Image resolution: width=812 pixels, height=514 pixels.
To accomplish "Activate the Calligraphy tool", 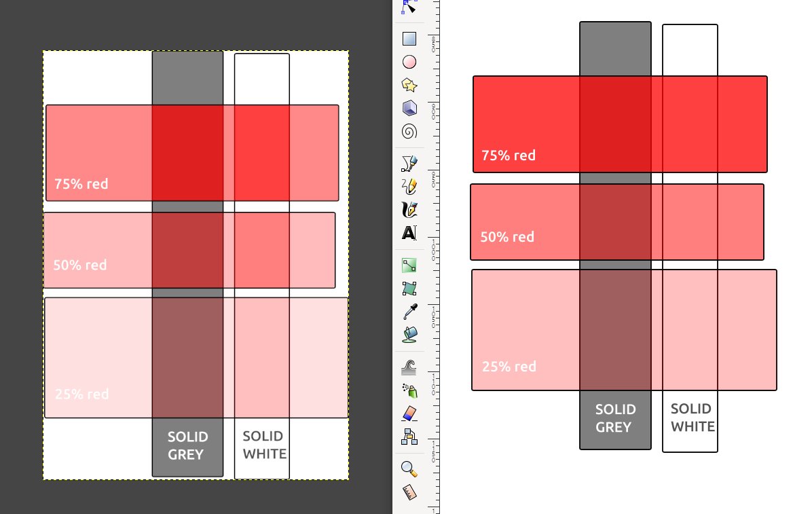I will [409, 209].
